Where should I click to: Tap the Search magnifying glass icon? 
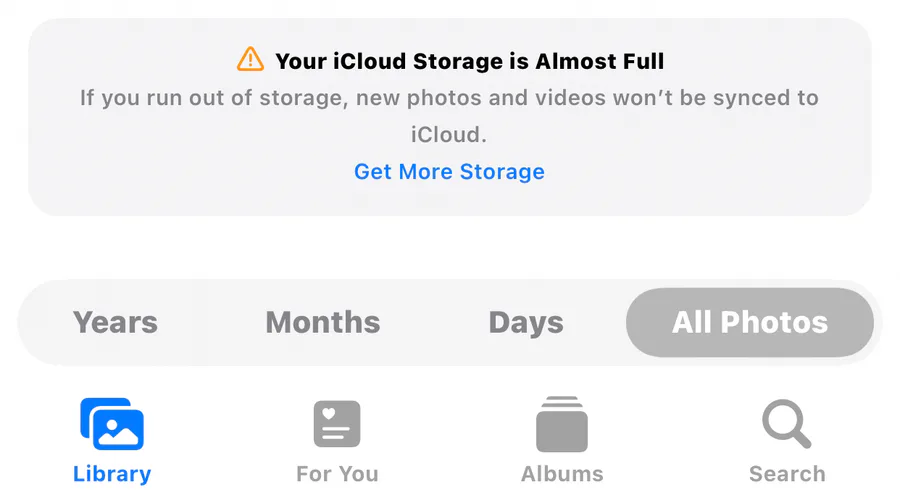(787, 424)
